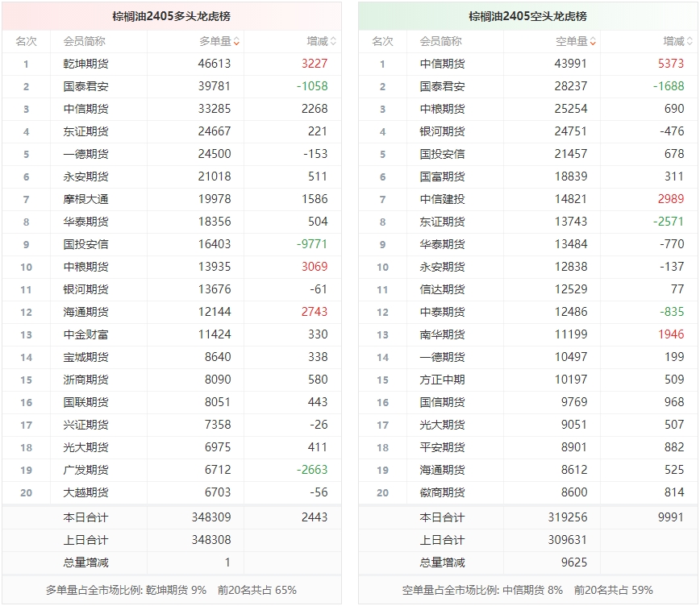
Task: Select 国泰君安 in long positions table
Action: 85,86
